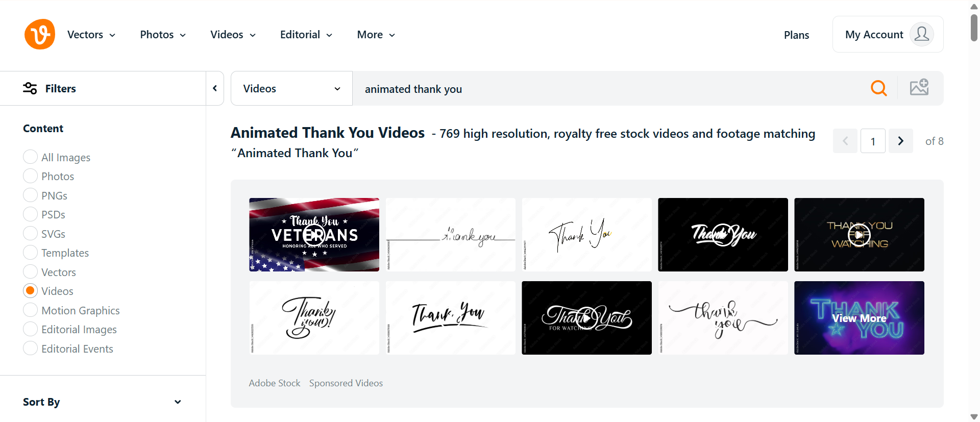The image size is (980, 422).
Task: Select the Motion Graphics content filter
Action: pyautogui.click(x=30, y=310)
